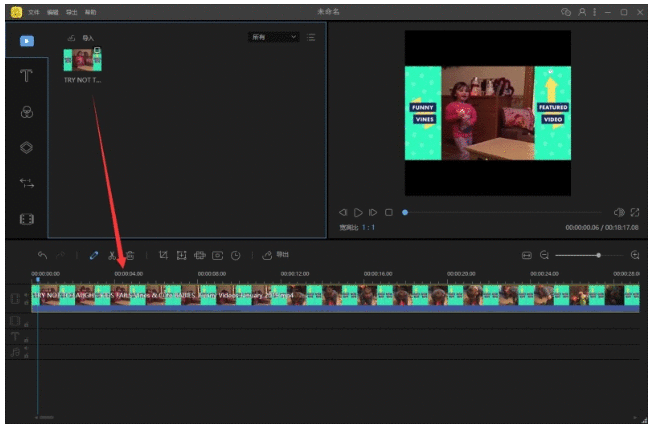Open the Transitions panel icon
649x425 pixels.
[27, 183]
